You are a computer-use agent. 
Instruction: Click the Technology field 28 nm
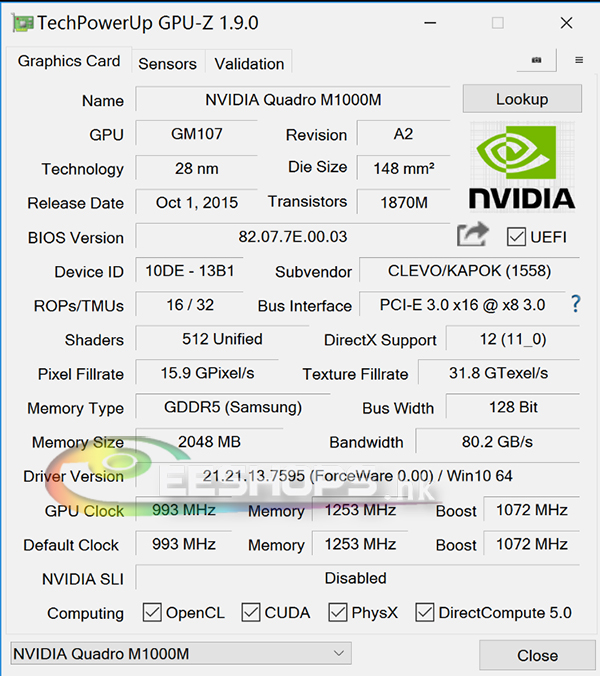[197, 168]
